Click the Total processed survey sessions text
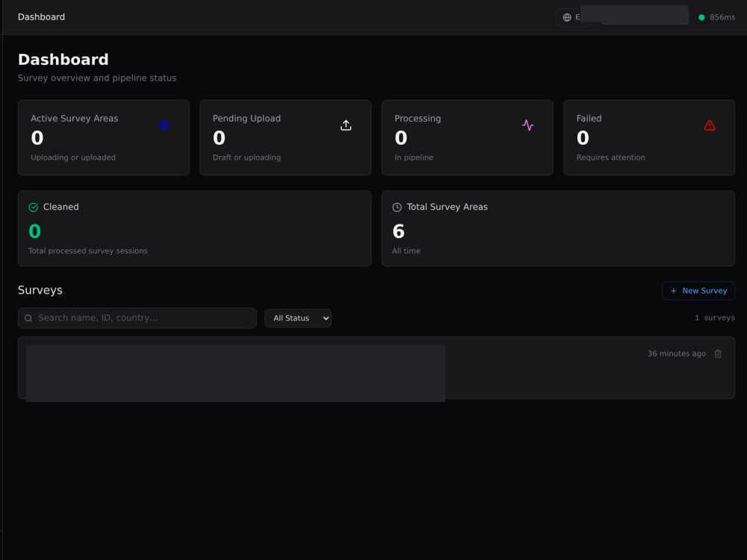This screenshot has width=747, height=560. tap(88, 251)
